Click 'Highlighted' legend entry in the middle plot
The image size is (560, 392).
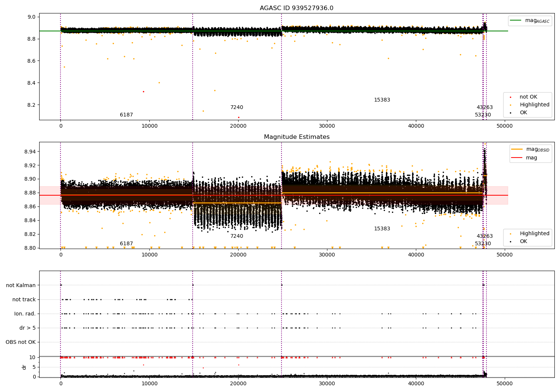point(535,234)
